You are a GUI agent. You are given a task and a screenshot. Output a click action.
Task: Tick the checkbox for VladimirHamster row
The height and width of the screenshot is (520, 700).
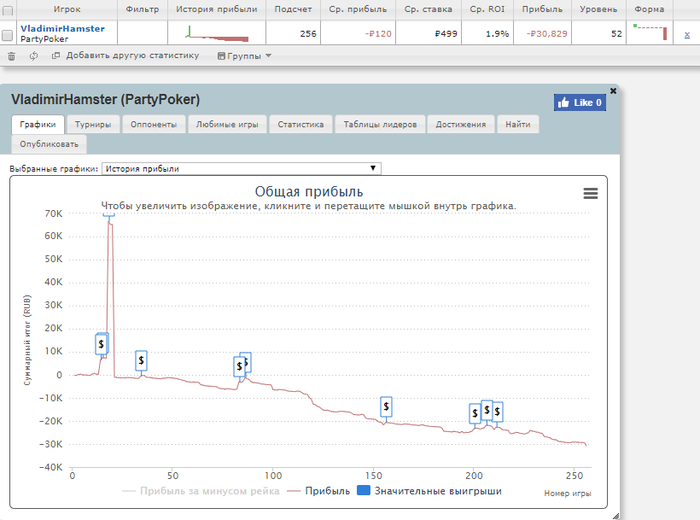[x=7, y=35]
